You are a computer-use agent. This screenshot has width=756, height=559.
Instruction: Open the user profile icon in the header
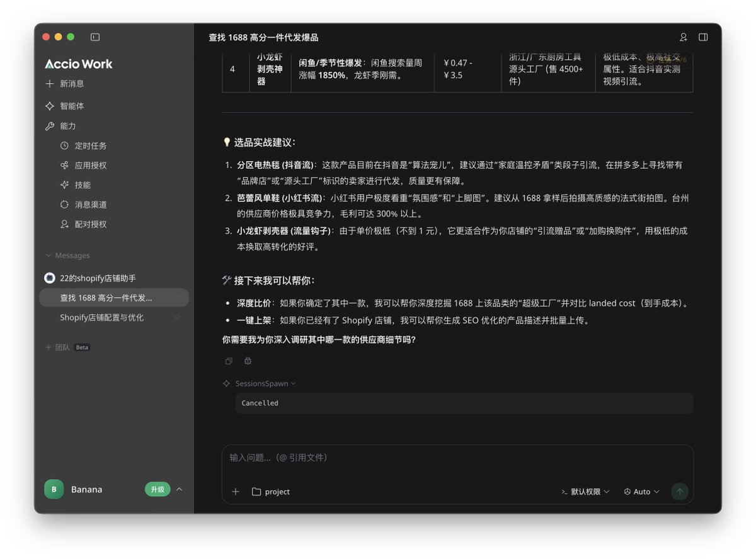point(684,37)
